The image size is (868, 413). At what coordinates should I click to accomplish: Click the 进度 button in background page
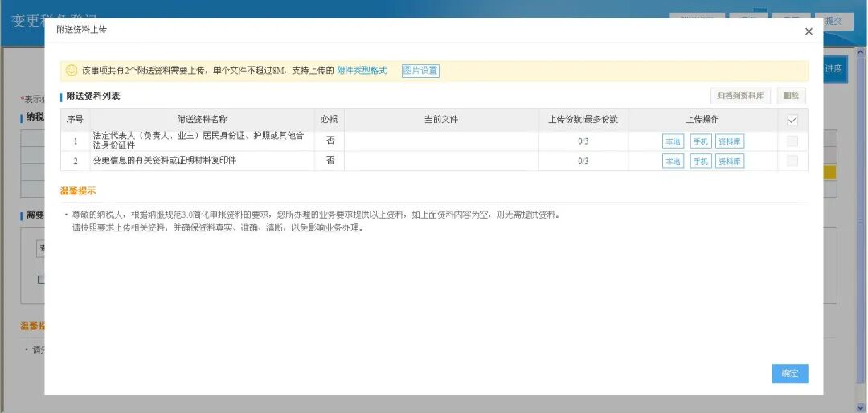coord(833,69)
